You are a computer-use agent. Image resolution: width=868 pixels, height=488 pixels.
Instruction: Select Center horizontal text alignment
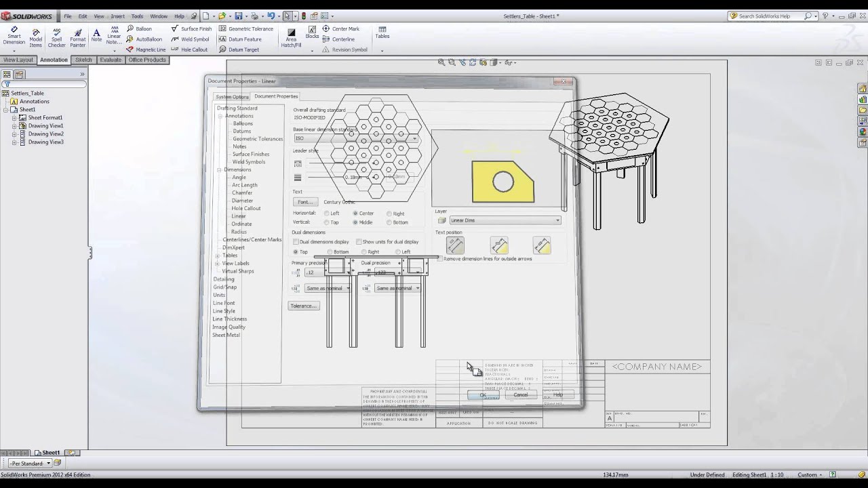pos(355,213)
